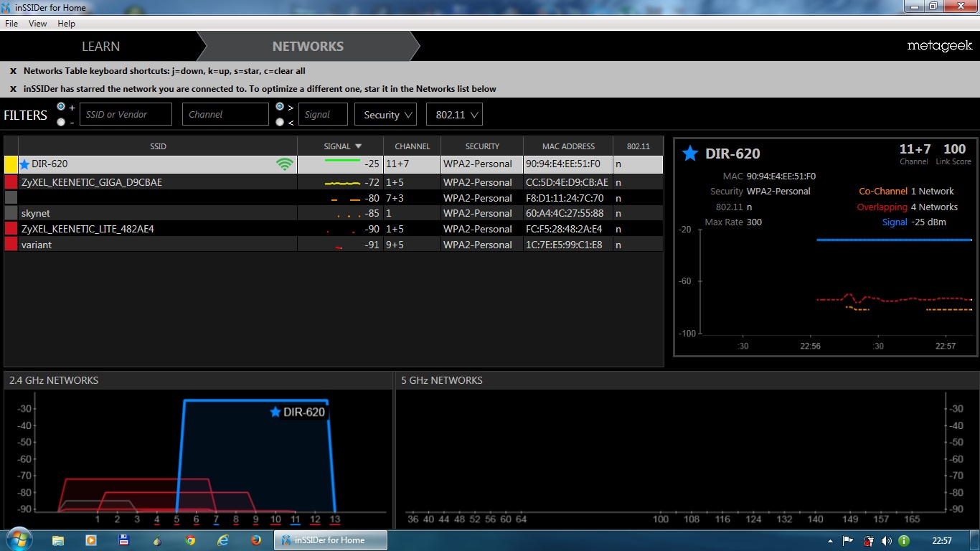Dismiss the starred network notice with its X
This screenshot has width=980, height=551.
13,89
